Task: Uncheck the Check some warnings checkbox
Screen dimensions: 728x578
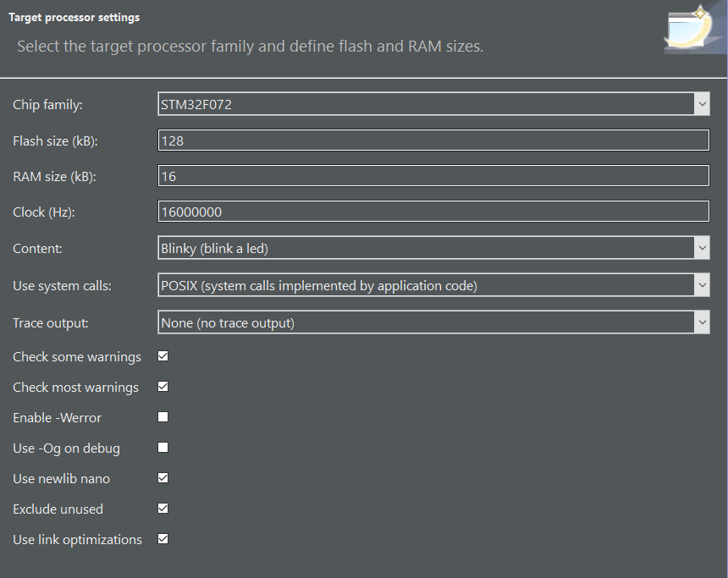Action: (x=163, y=356)
